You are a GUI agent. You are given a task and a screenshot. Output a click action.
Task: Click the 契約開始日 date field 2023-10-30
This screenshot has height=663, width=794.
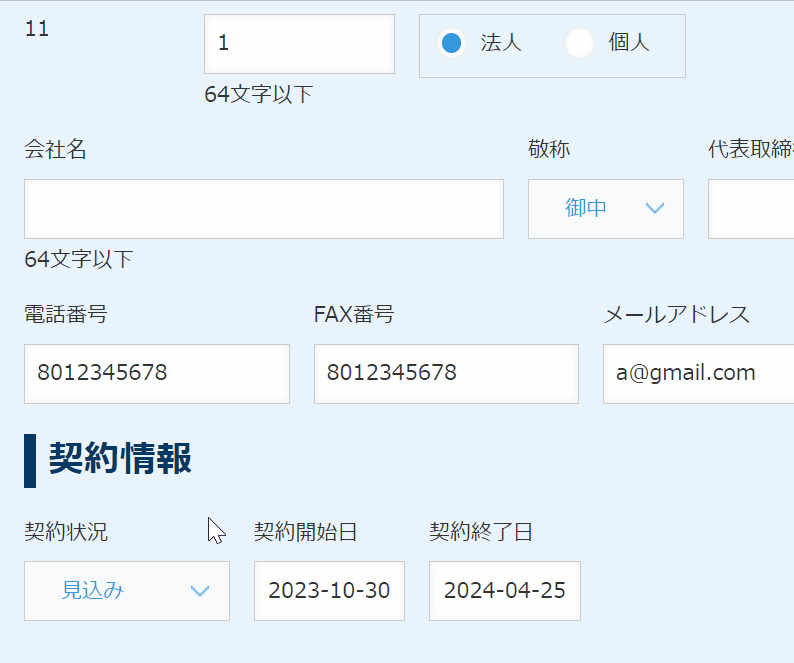click(x=329, y=591)
